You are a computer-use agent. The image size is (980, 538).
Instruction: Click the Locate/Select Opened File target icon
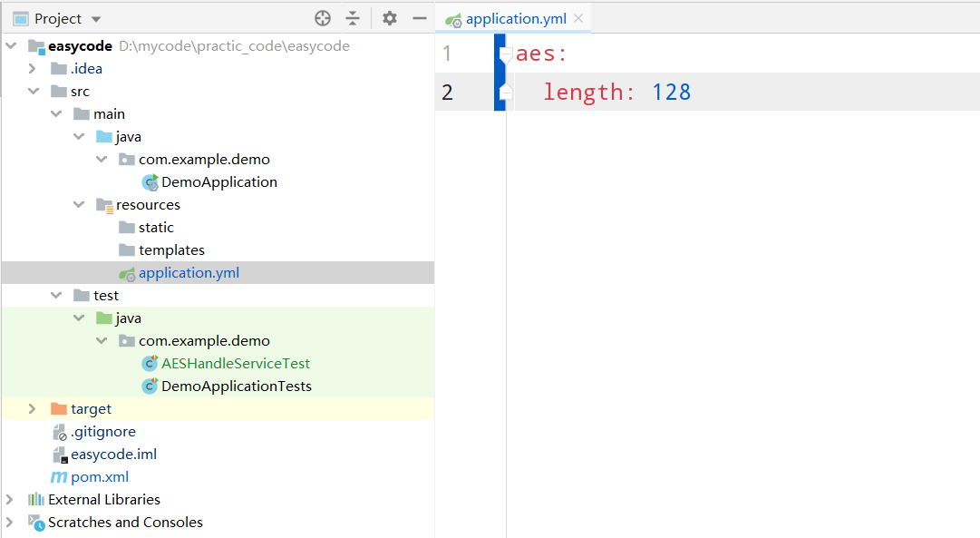(x=323, y=18)
